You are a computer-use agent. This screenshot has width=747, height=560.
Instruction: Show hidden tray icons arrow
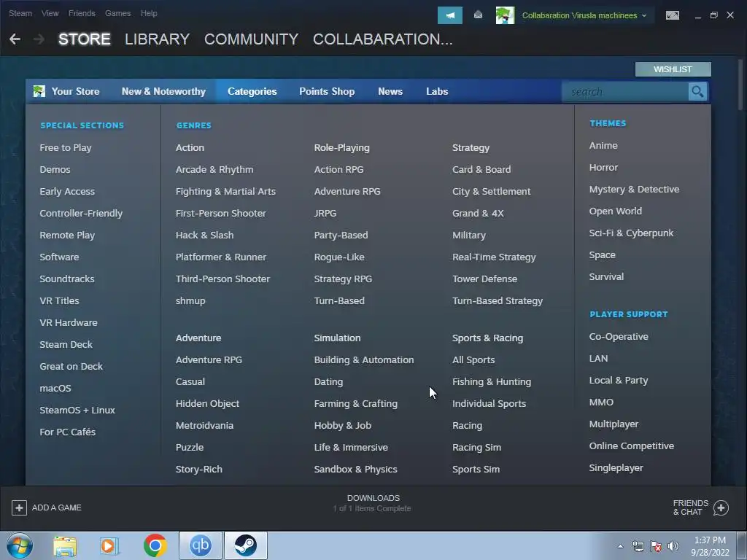620,546
